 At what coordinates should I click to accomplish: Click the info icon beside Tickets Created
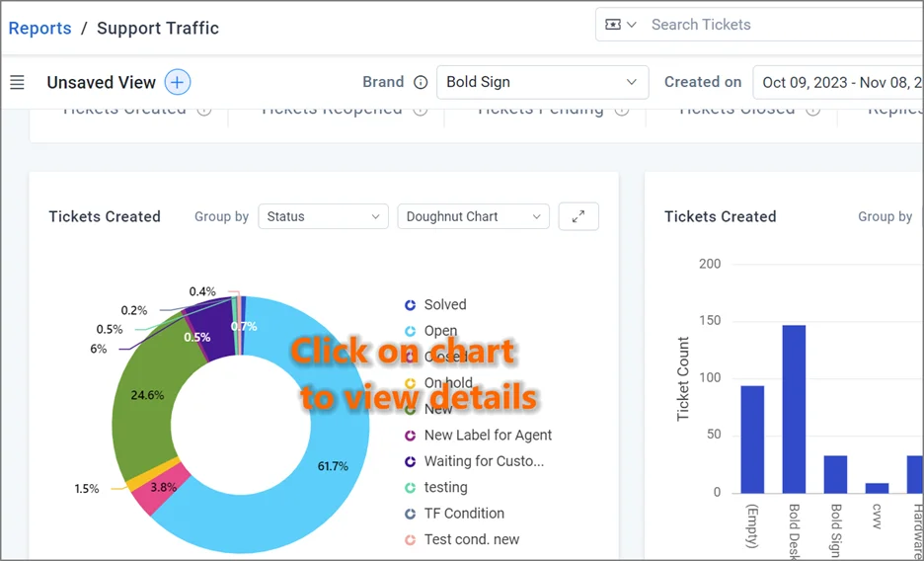coord(204,111)
